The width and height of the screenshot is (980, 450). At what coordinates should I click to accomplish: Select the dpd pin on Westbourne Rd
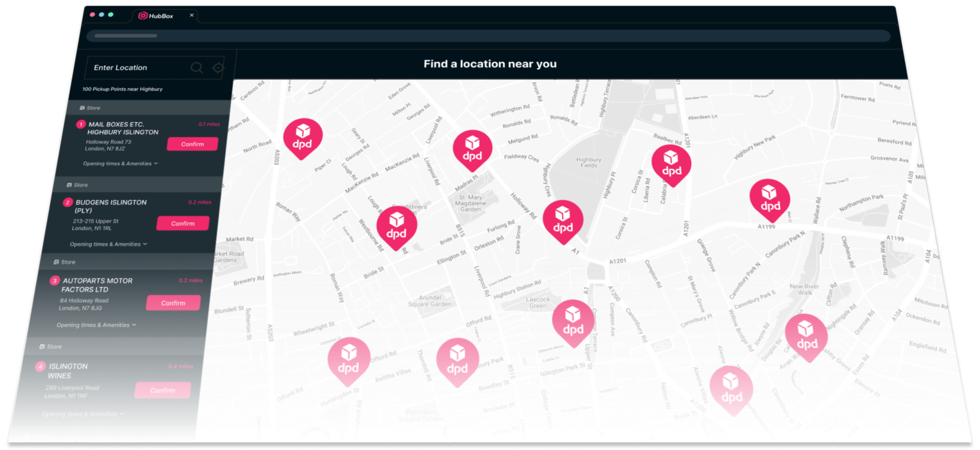tap(396, 228)
